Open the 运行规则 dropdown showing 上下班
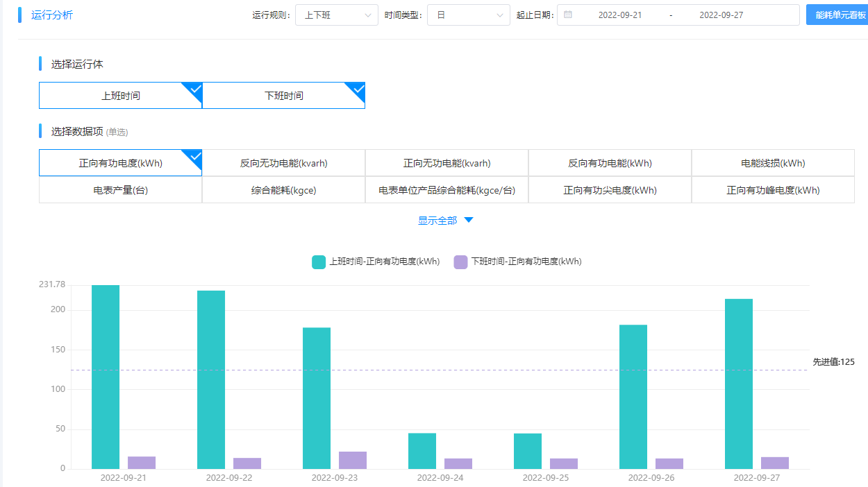This screenshot has width=868, height=487. [x=337, y=15]
